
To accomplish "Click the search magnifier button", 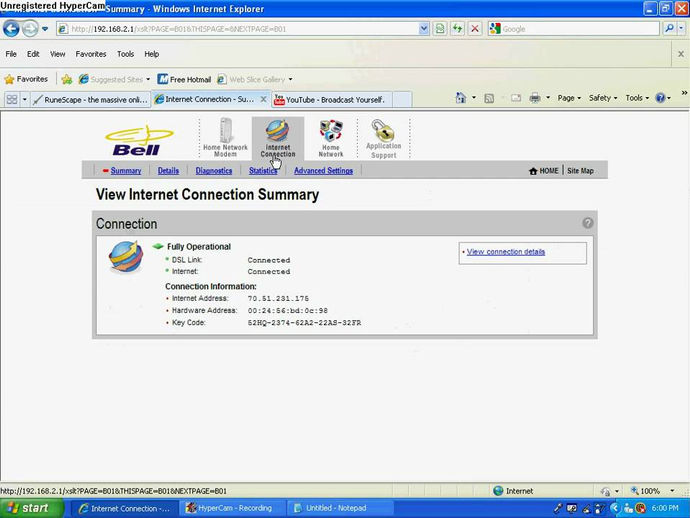I will (669, 29).
